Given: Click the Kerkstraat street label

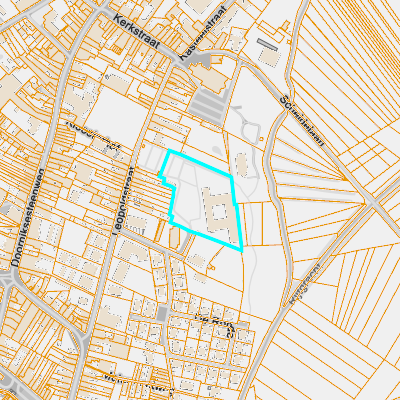Looking at the screenshot, I should point(136,32).
